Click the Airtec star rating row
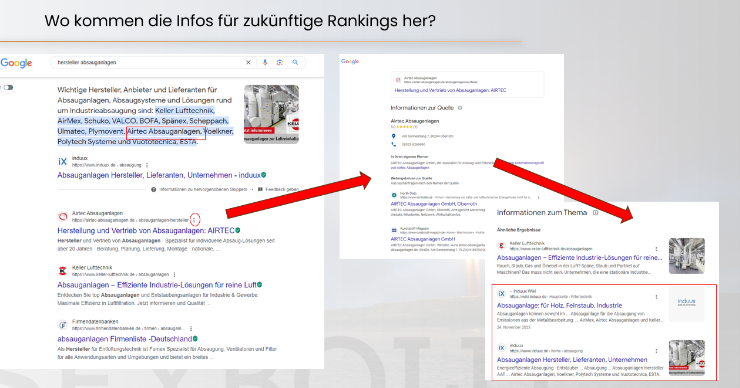The width and height of the screenshot is (740, 388). tap(404, 127)
